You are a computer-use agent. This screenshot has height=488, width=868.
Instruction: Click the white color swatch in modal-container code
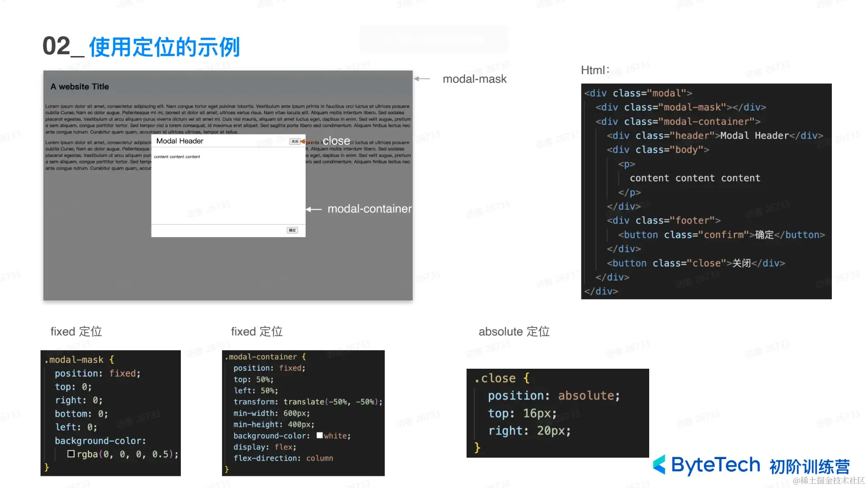tap(320, 436)
